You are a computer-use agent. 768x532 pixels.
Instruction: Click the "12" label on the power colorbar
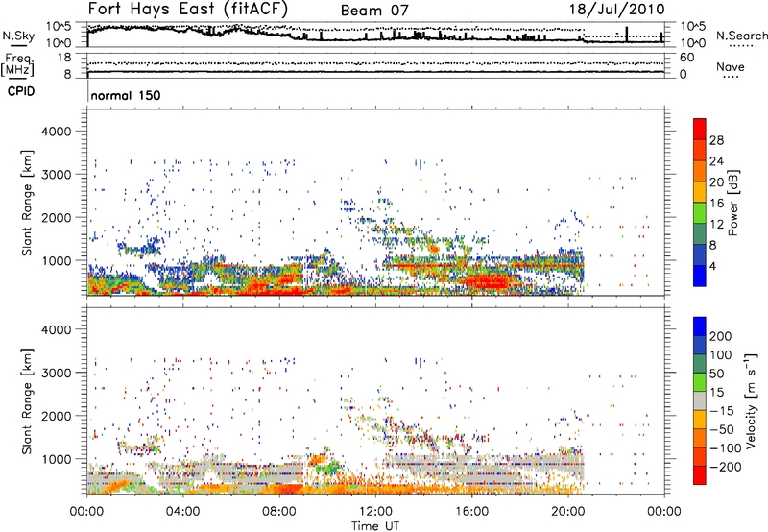716,225
